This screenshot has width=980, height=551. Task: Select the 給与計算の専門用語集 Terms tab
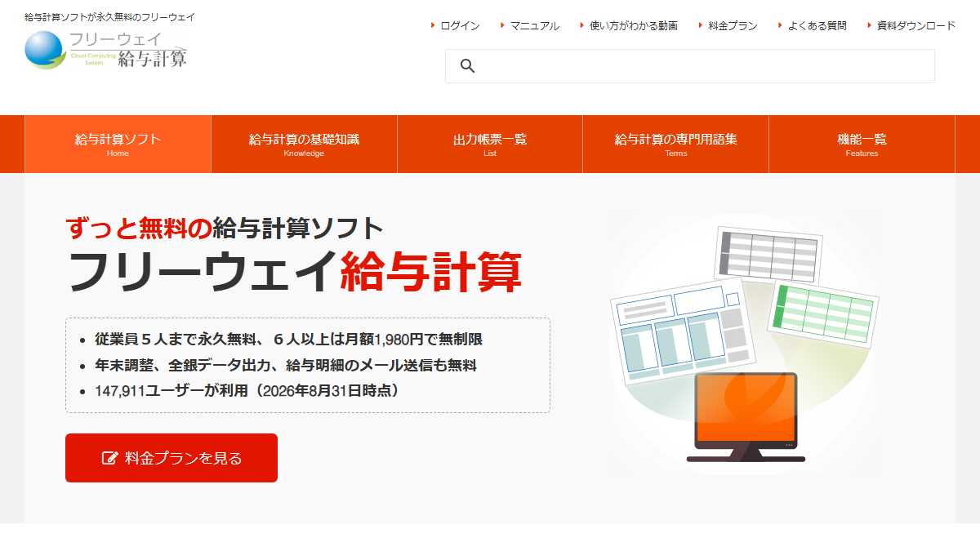(x=676, y=144)
